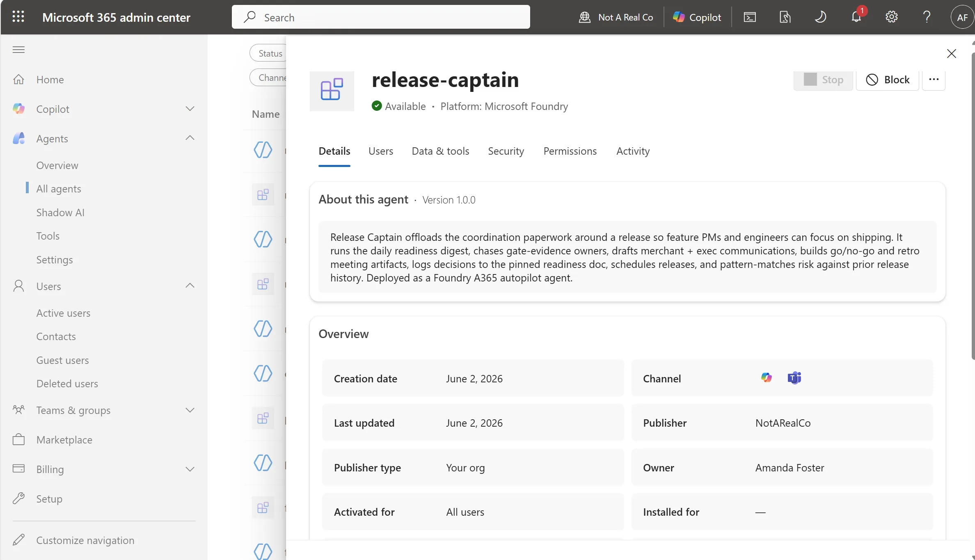Click the Copilot channel icon

click(x=766, y=378)
